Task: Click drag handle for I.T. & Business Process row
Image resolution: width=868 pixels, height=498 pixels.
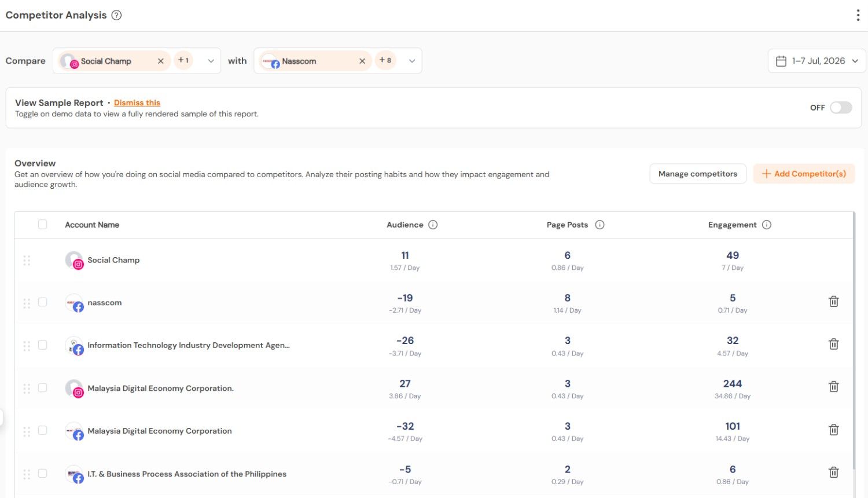Action: [27, 475]
